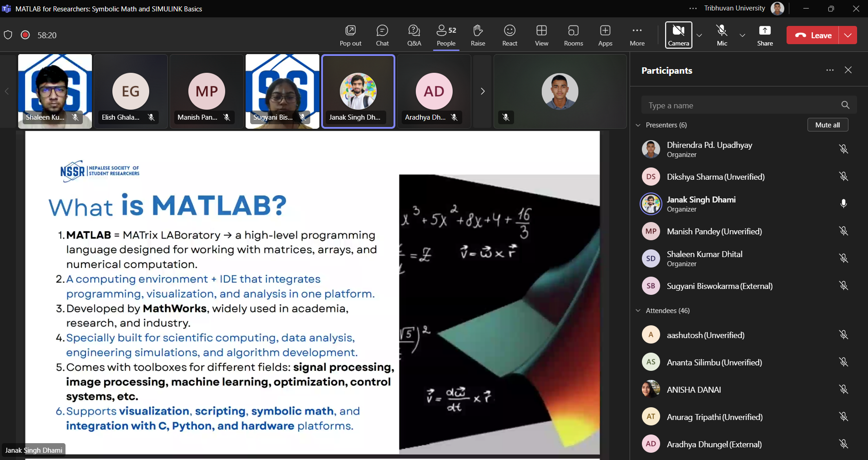Toggle the Camera on

point(678,35)
